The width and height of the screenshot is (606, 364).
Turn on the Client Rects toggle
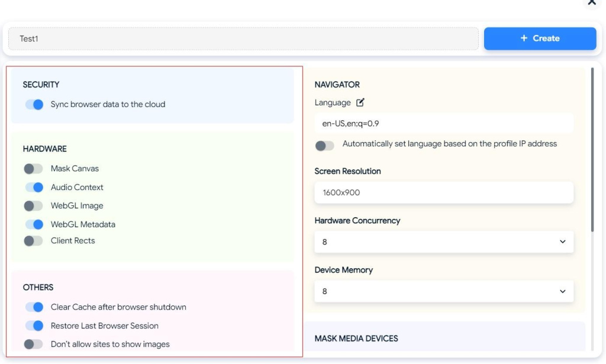(x=34, y=241)
